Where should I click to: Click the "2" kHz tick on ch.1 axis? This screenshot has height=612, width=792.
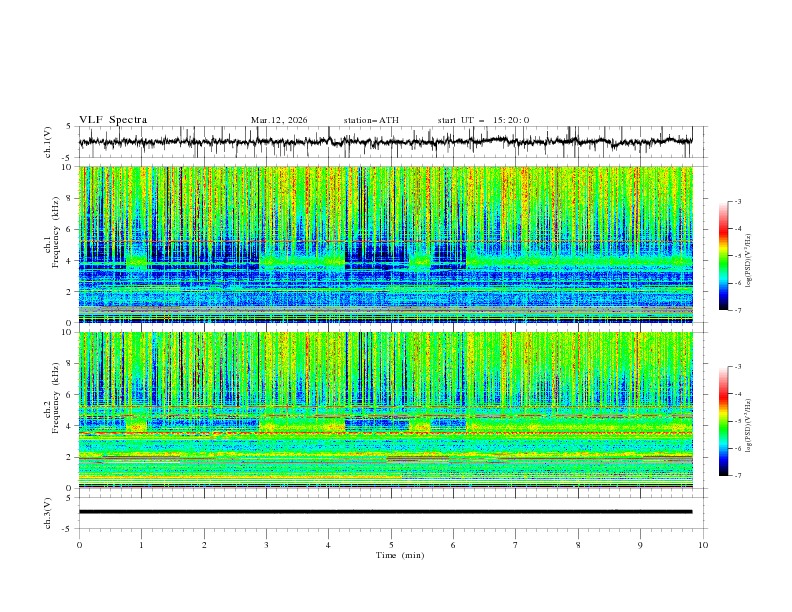click(x=71, y=292)
